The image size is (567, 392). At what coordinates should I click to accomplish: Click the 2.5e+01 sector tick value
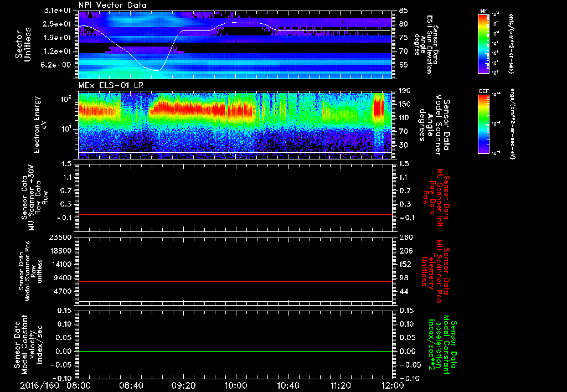(x=58, y=24)
